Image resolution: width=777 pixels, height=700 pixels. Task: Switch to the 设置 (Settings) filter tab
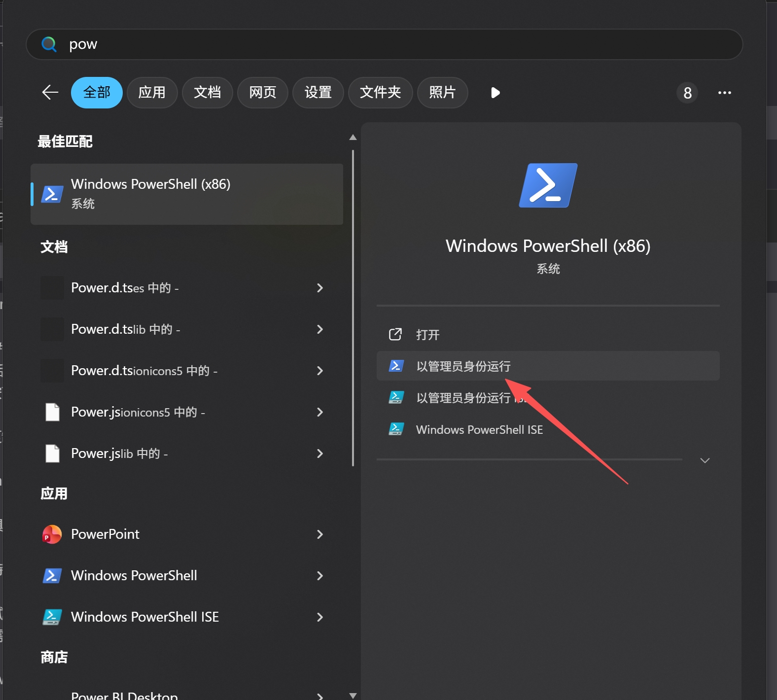(318, 93)
